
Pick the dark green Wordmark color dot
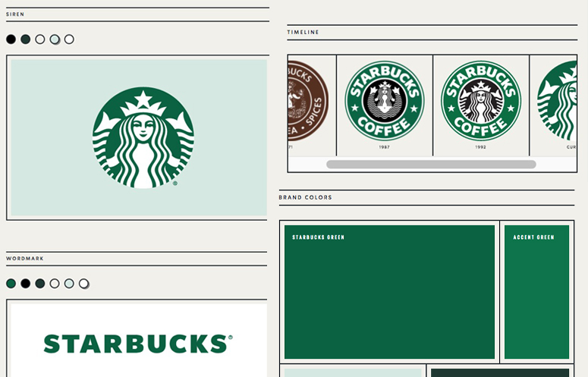[39, 283]
